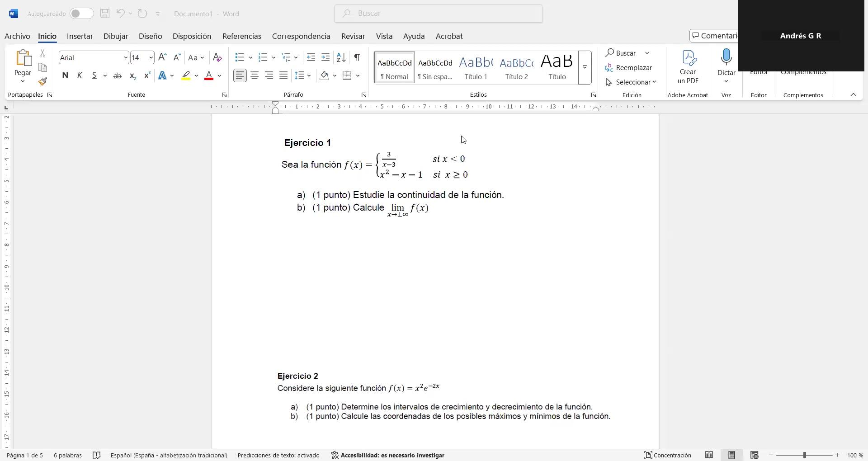This screenshot has width=868, height=461.
Task: Apply superscript formatting
Action: pyautogui.click(x=147, y=75)
